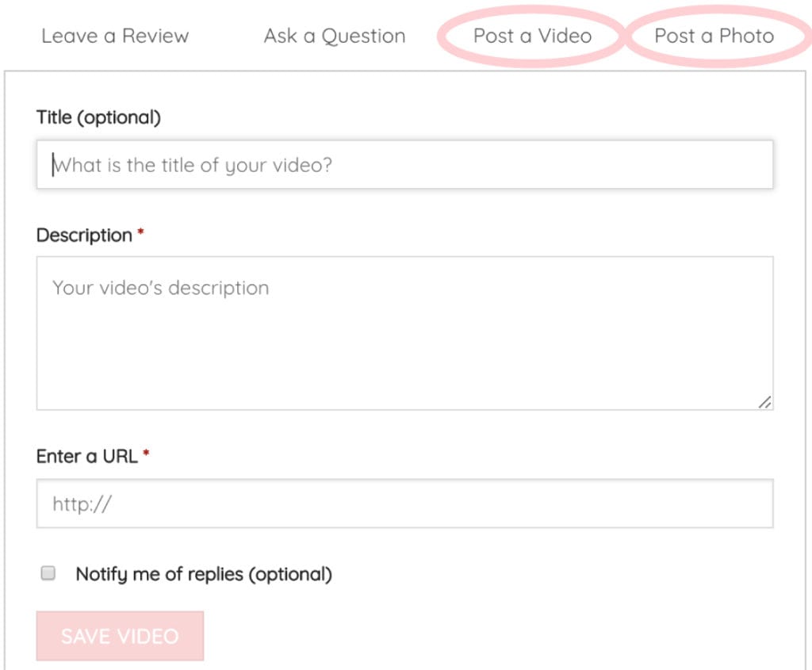The height and width of the screenshot is (670, 812).
Task: Click the Notify me of replies label text
Action: pyautogui.click(x=203, y=572)
